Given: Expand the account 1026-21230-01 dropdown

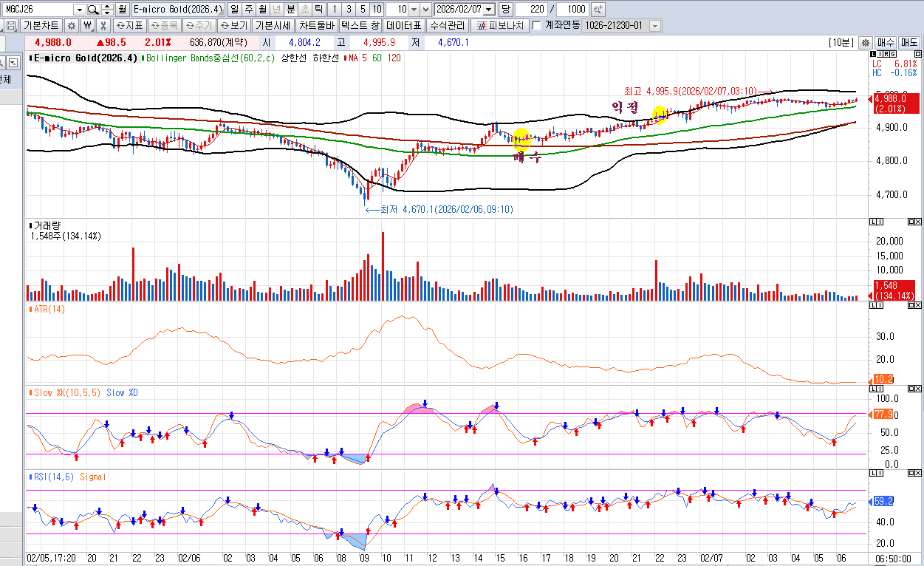Looking at the screenshot, I should pyautogui.click(x=654, y=25).
